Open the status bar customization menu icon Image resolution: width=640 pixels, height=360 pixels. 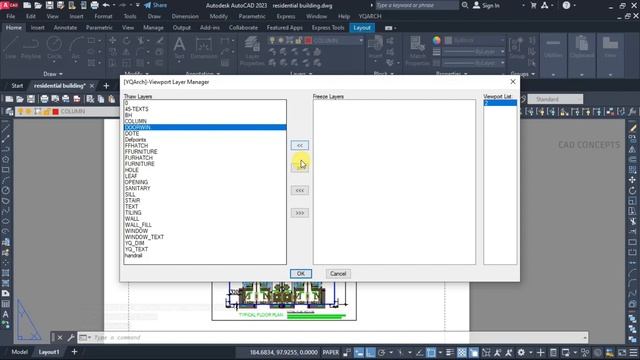[633, 352]
